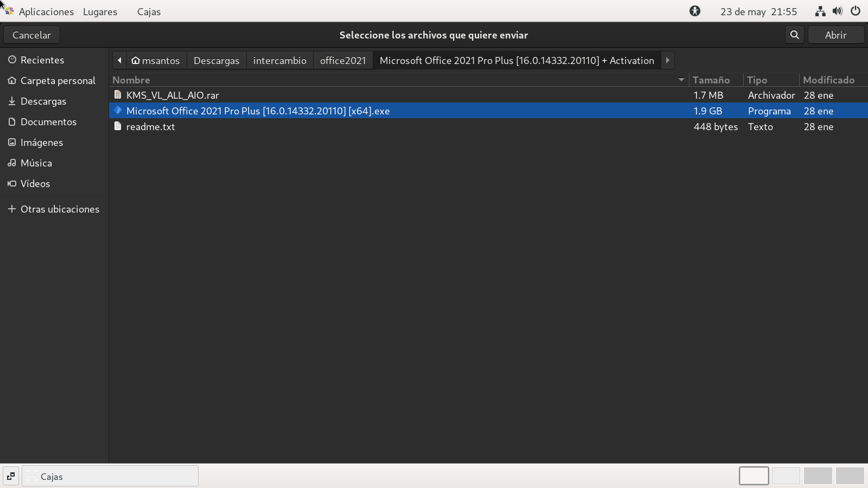The height and width of the screenshot is (488, 868).
Task: Open Otras ubicaciones in sidebar
Action: pyautogui.click(x=60, y=209)
